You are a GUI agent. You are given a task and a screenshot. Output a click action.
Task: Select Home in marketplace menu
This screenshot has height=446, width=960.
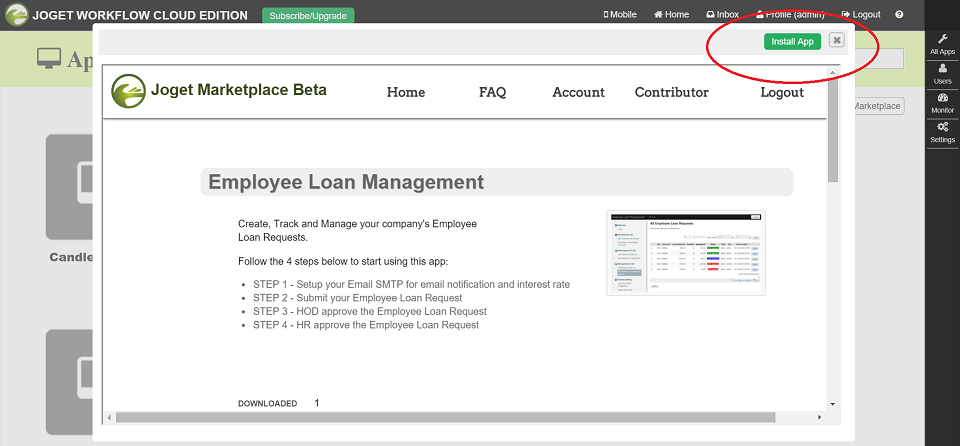pyautogui.click(x=406, y=93)
